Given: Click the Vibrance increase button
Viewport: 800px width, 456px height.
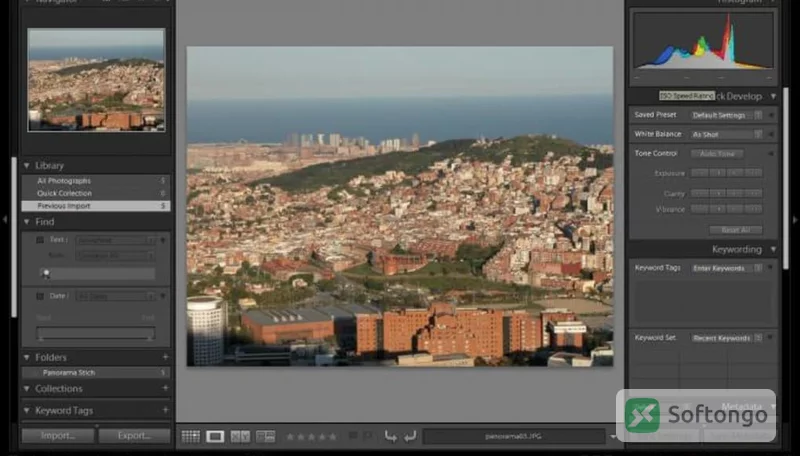Looking at the screenshot, I should (735, 209).
